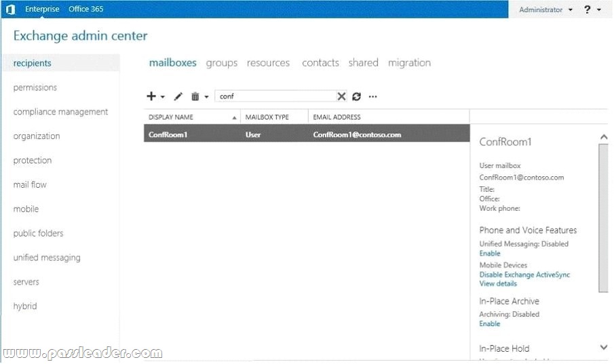Screen dimensions: 614x364
Task: Open public folders section
Action: tap(38, 233)
